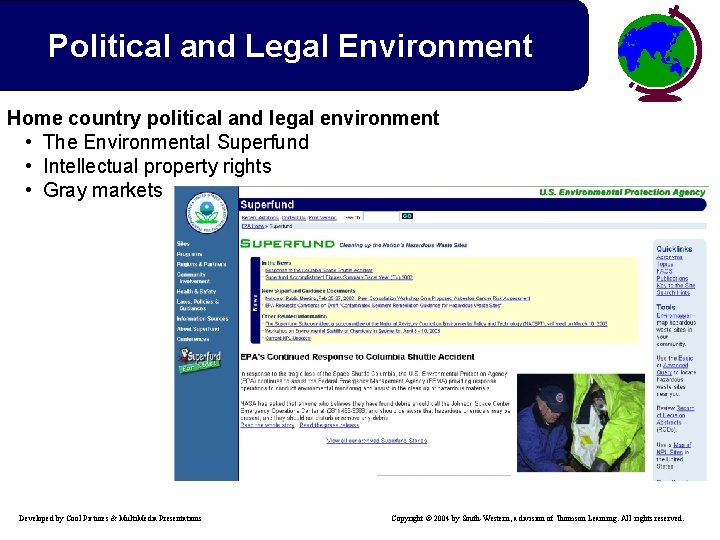Screen dimensions: 720x540
Task: Open the Record of Decision Abstracts link
Action: [675, 415]
